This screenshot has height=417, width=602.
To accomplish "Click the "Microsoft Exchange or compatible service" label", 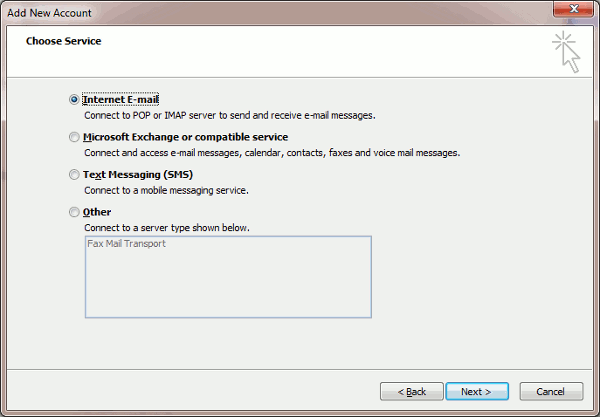I will [x=186, y=137].
